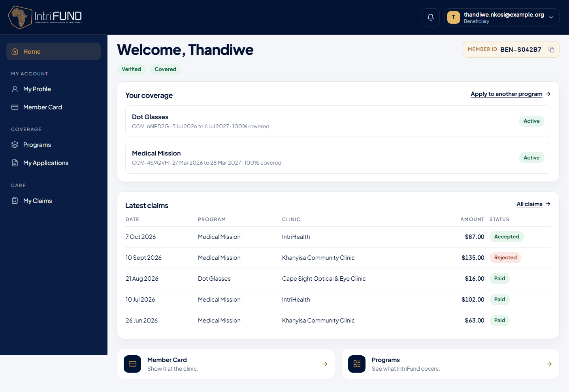Click the Covered badge

click(166, 69)
